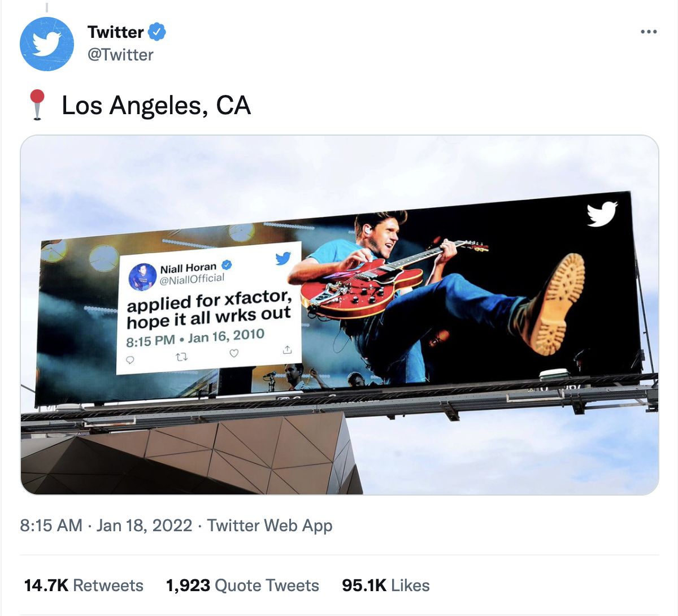Click the 'Twitter Web App' source link
678x616 pixels.
[270, 526]
